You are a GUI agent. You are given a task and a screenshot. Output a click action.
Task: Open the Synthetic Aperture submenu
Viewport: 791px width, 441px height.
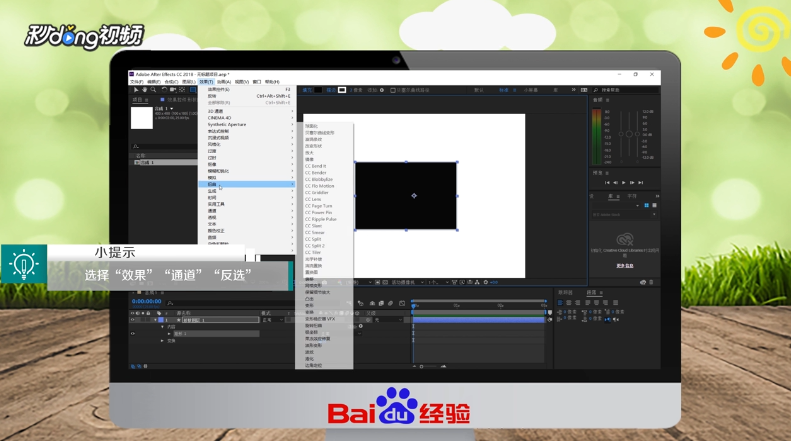pyautogui.click(x=246, y=124)
